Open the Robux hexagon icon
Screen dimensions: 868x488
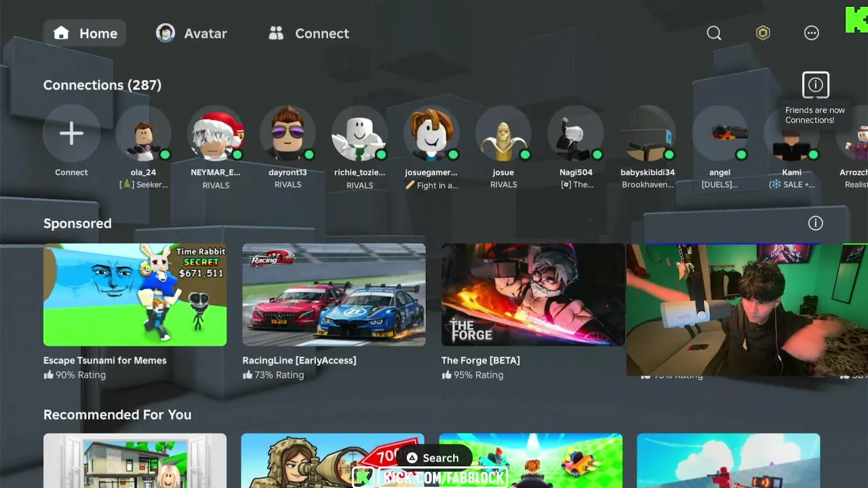pos(763,33)
